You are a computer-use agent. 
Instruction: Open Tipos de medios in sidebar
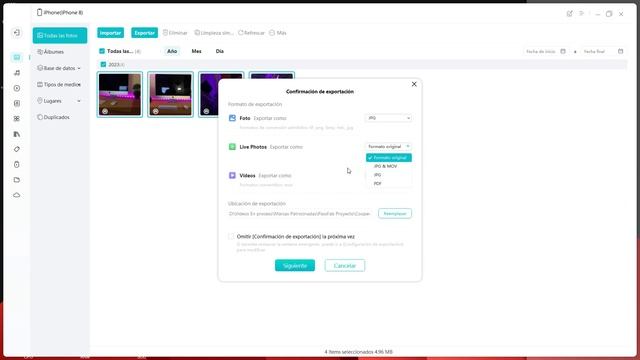pyautogui.click(x=60, y=84)
